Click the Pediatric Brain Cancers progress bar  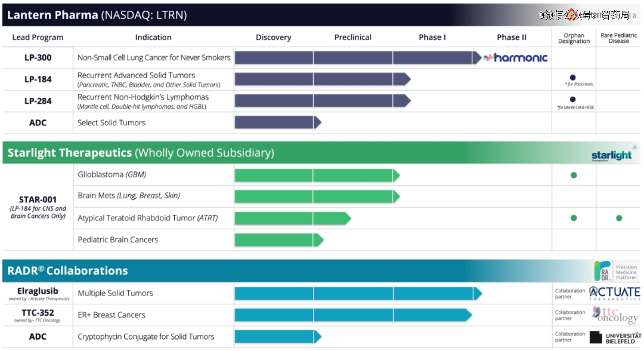coord(279,240)
